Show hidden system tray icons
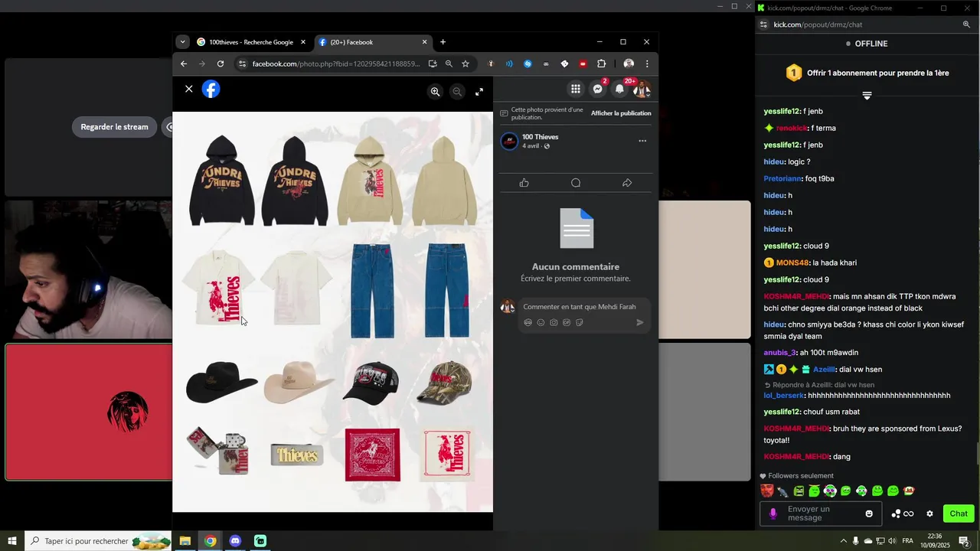This screenshot has height=551, width=980. (844, 541)
